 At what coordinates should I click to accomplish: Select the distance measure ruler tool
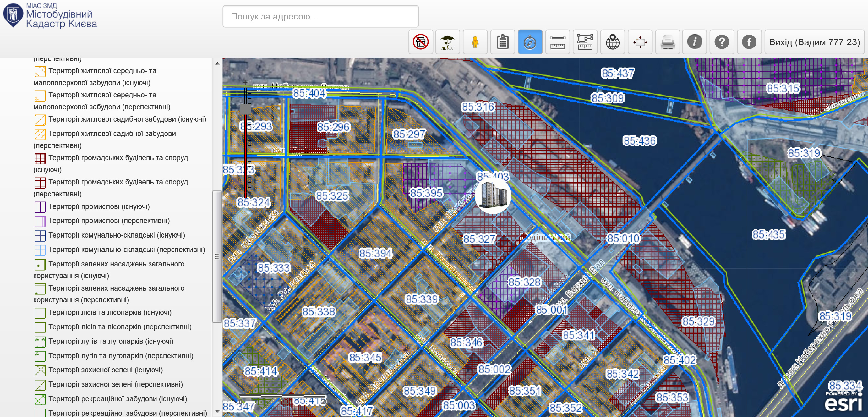557,42
